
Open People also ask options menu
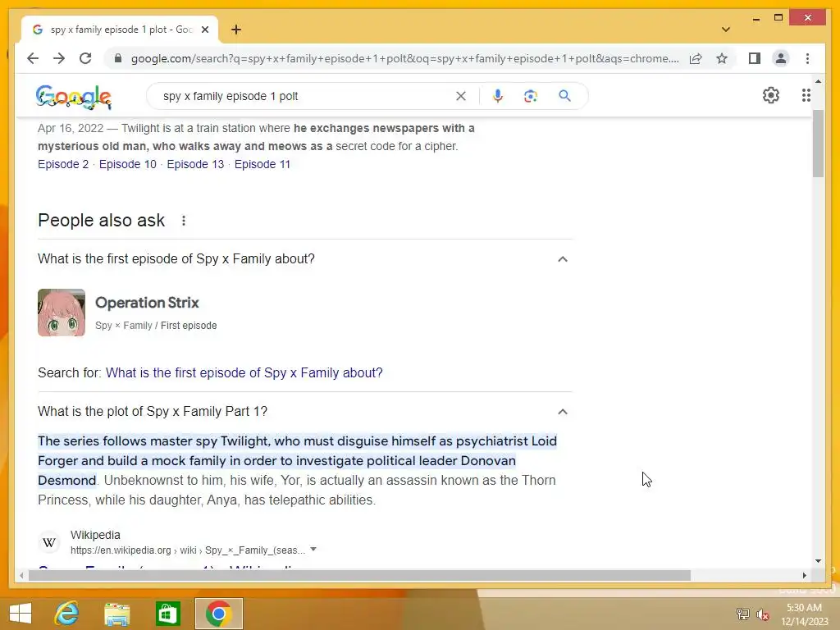click(x=184, y=221)
